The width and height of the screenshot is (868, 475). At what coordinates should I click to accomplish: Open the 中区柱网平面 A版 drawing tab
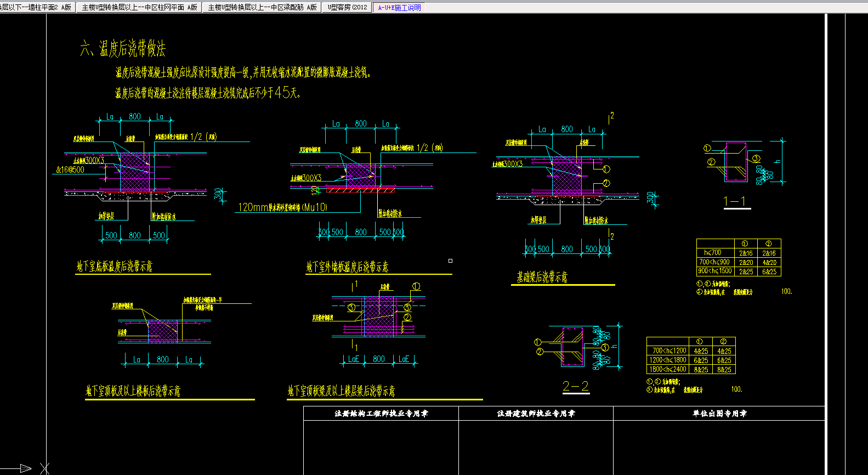(139, 7)
